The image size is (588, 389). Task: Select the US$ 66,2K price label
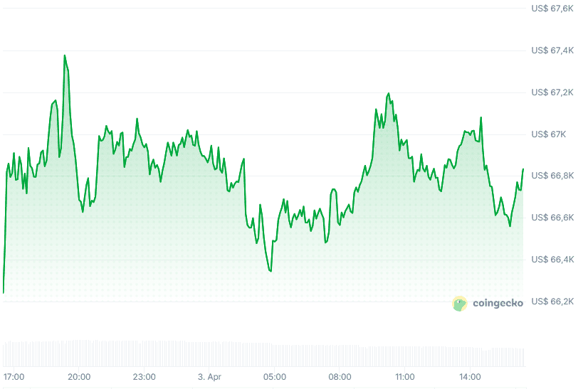pos(552,301)
